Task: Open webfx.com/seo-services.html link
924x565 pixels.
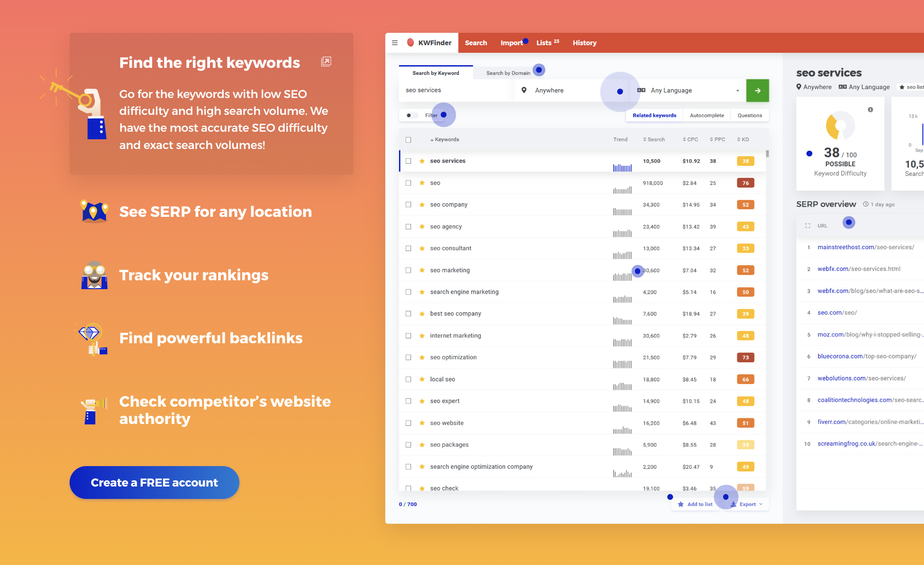Action: pos(859,269)
